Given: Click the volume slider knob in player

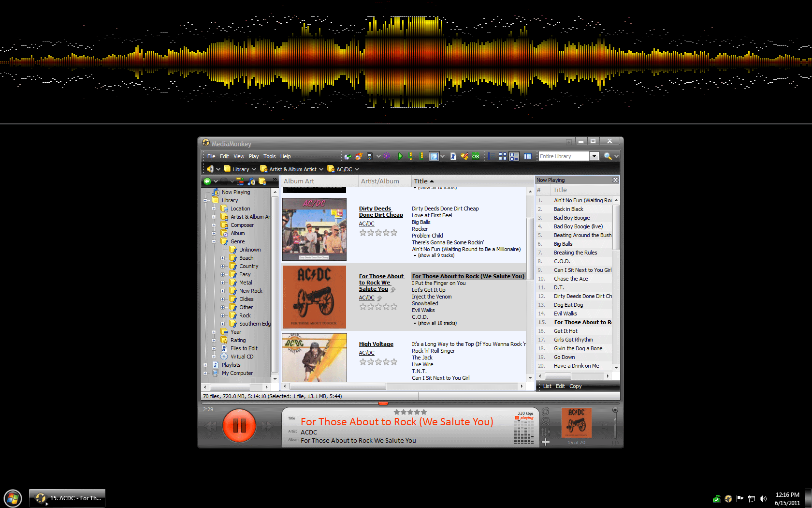Looking at the screenshot, I should click(x=615, y=410).
